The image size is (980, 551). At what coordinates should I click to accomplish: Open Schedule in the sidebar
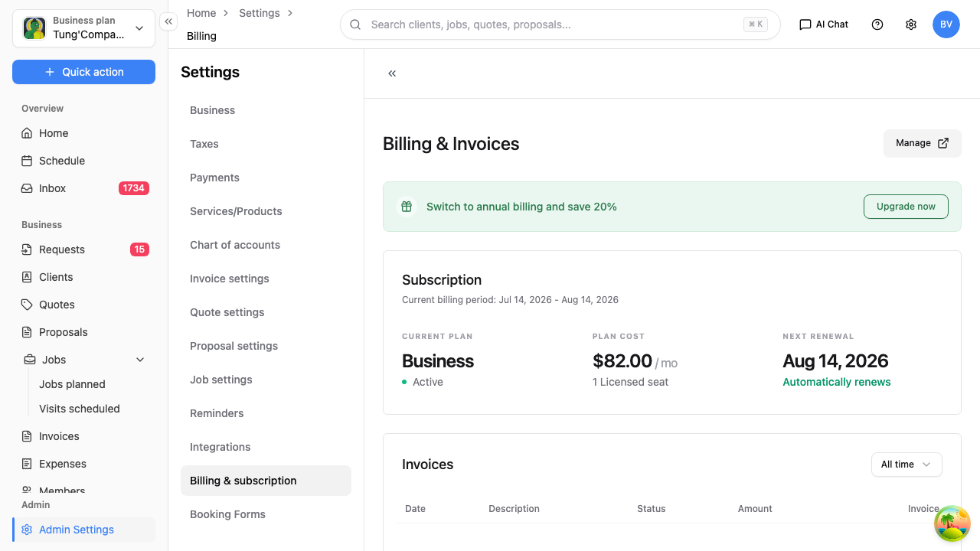tap(83, 161)
